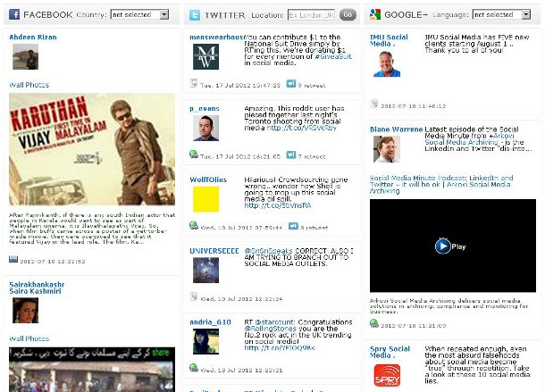Follow the #GiveaSuit hashtag link
545x392 pixels.
tap(333, 56)
